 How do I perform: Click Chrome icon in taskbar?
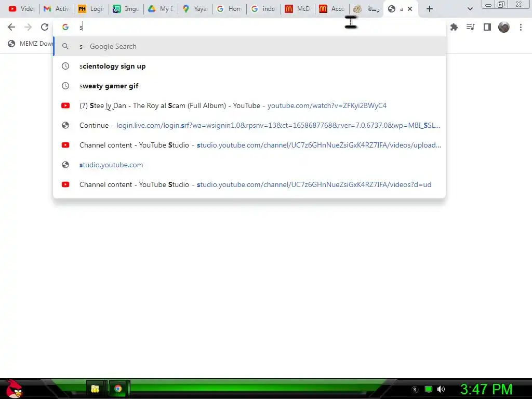pyautogui.click(x=118, y=389)
